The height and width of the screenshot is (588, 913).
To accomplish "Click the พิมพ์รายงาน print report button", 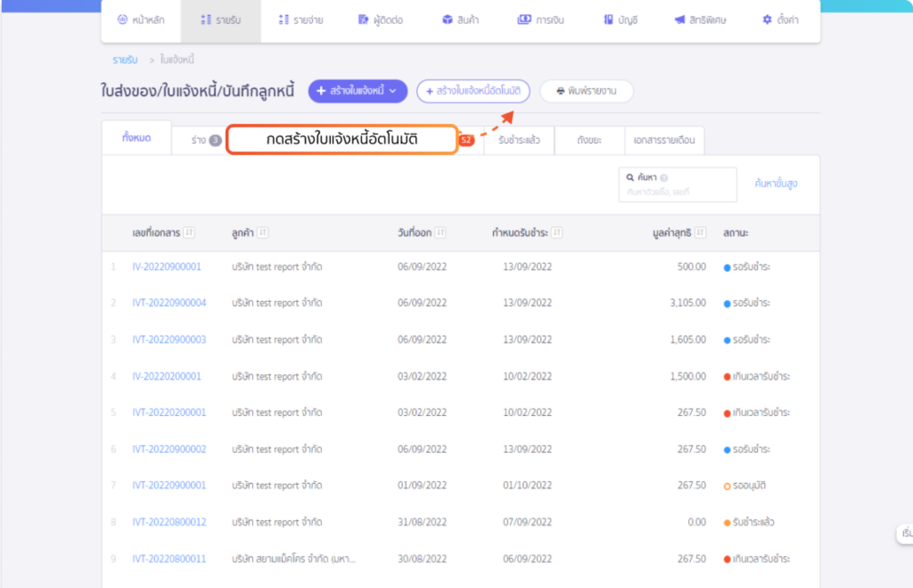I will [x=586, y=91].
